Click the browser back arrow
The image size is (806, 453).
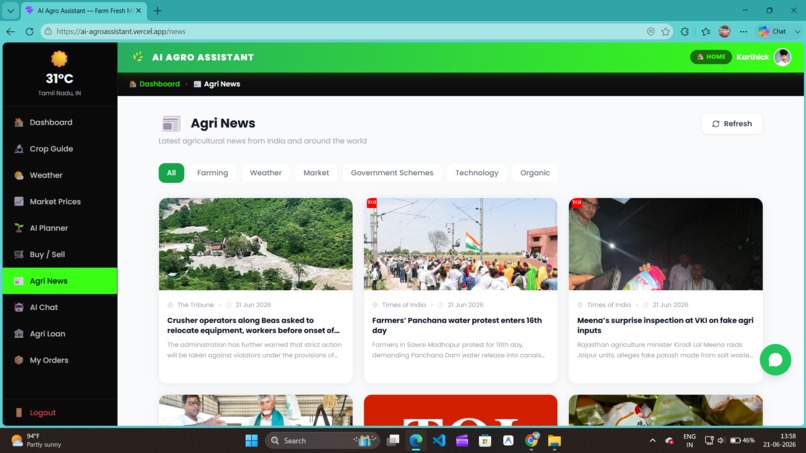[10, 31]
